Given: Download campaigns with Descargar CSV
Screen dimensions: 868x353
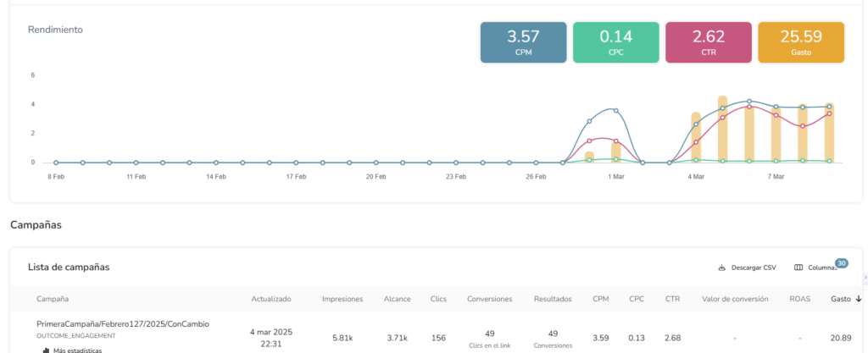Looking at the screenshot, I should pos(747,268).
